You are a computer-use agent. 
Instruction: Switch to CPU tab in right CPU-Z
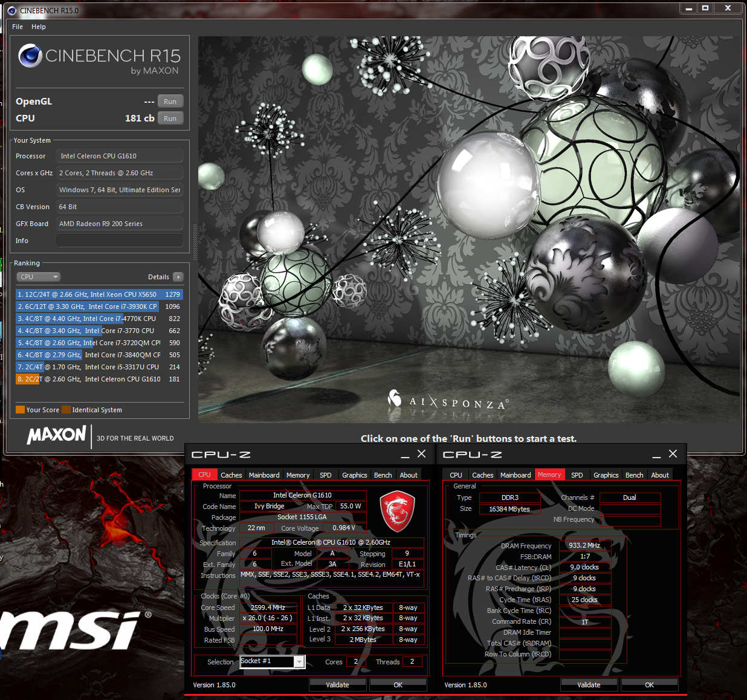coord(456,475)
